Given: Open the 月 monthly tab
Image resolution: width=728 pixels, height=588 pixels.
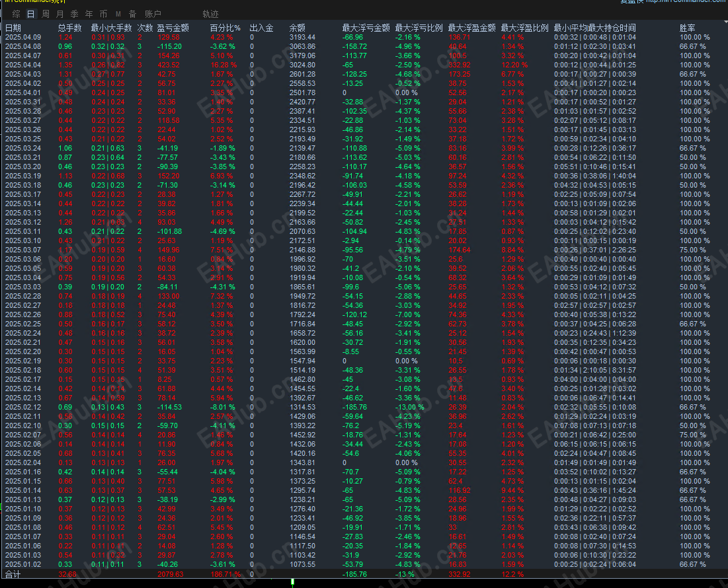Looking at the screenshot, I should pyautogui.click(x=60, y=14).
